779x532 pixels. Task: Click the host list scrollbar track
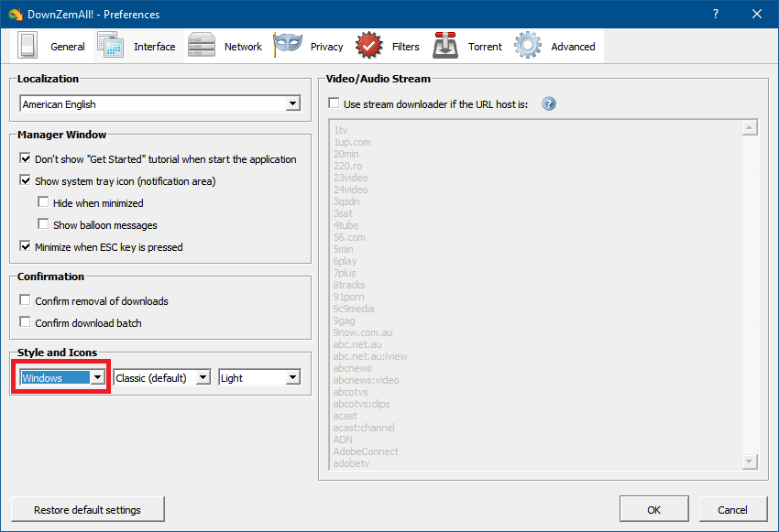750,295
